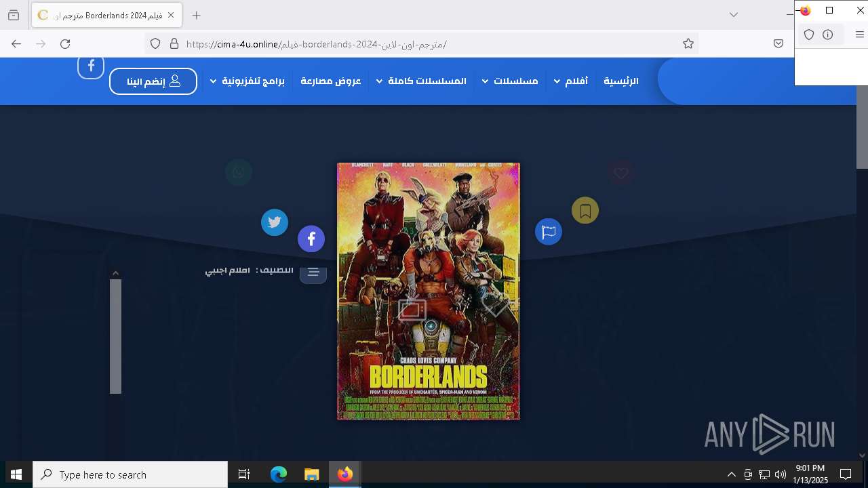Screen dimensions: 868x488
Task: Click the blue flag report icon
Action: coord(549,232)
